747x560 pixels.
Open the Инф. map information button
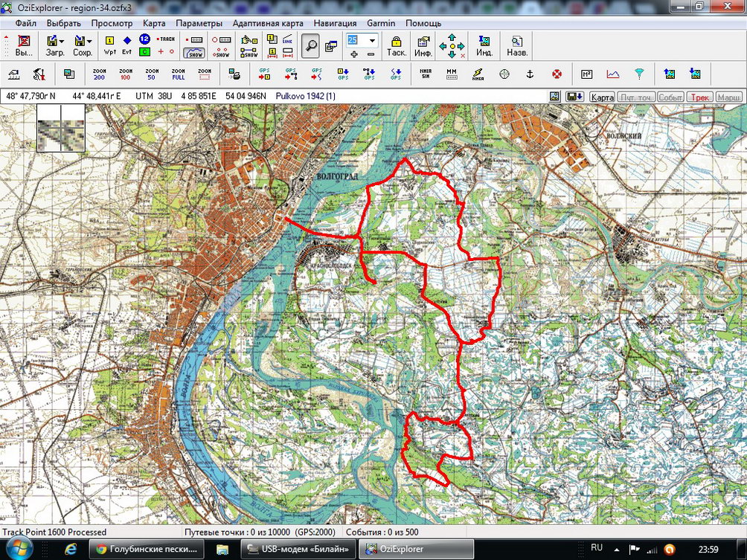(x=423, y=46)
